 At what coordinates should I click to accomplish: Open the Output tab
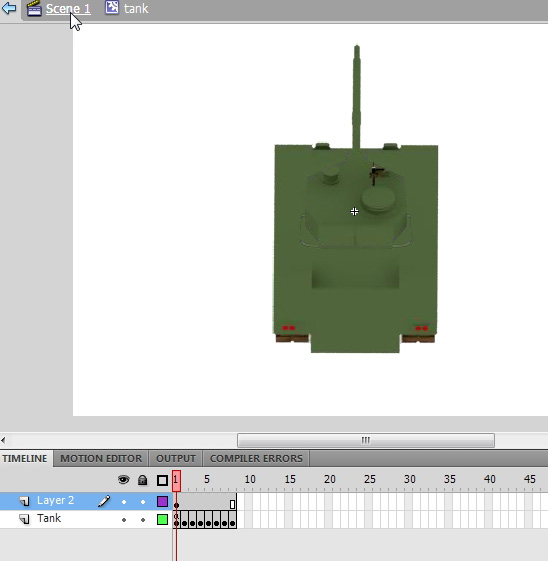coord(176,458)
